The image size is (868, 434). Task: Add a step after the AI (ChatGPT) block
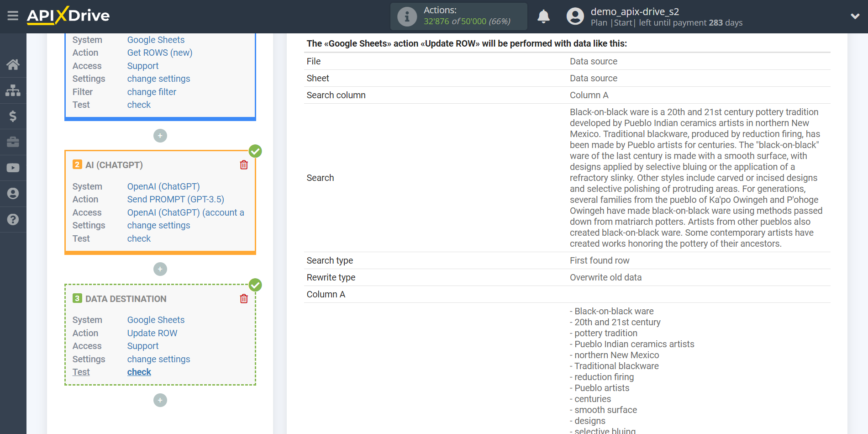pos(160,269)
